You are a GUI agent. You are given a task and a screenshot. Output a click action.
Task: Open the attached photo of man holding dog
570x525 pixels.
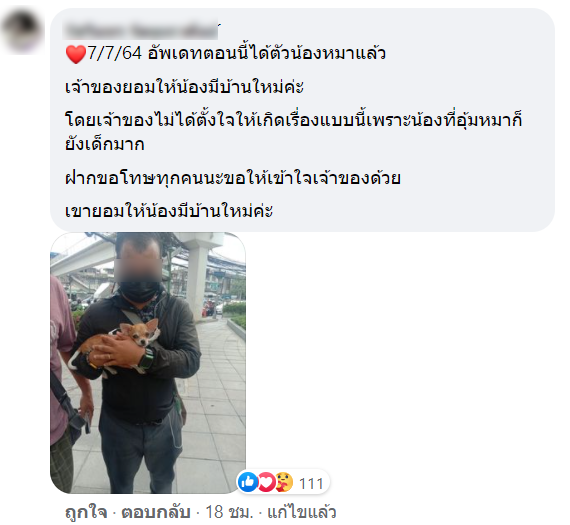pos(148,362)
